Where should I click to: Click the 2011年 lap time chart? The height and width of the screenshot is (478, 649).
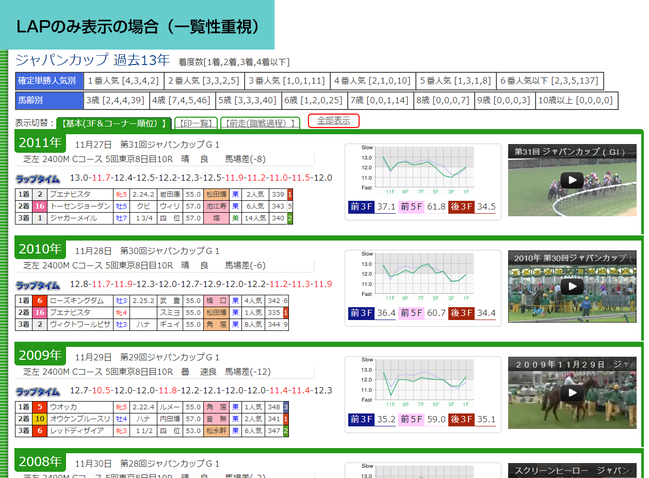coord(418,170)
